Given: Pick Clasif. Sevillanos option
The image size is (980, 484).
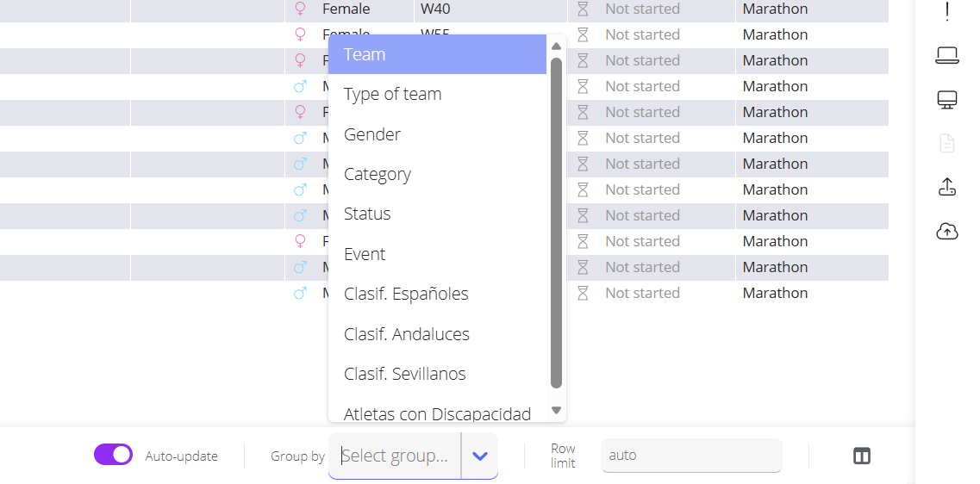Looking at the screenshot, I should click(438, 374).
